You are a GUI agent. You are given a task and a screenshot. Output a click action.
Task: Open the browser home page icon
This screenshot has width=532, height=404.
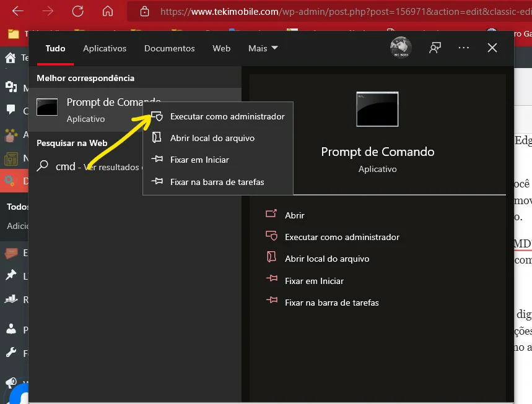pos(108,11)
